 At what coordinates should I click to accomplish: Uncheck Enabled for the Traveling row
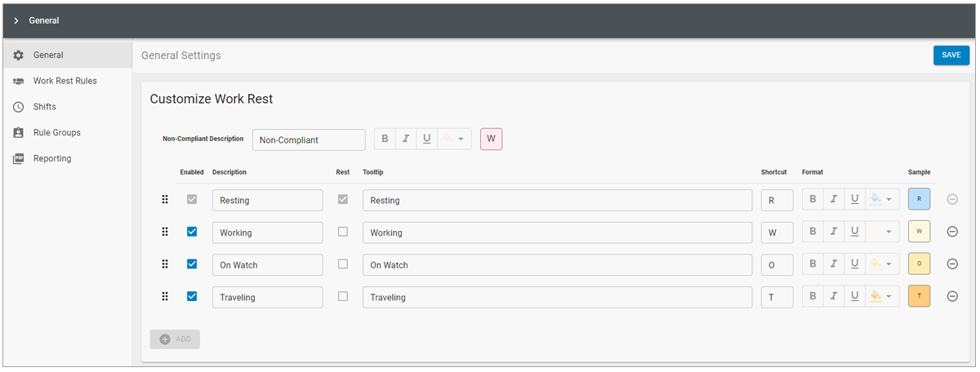coord(192,297)
